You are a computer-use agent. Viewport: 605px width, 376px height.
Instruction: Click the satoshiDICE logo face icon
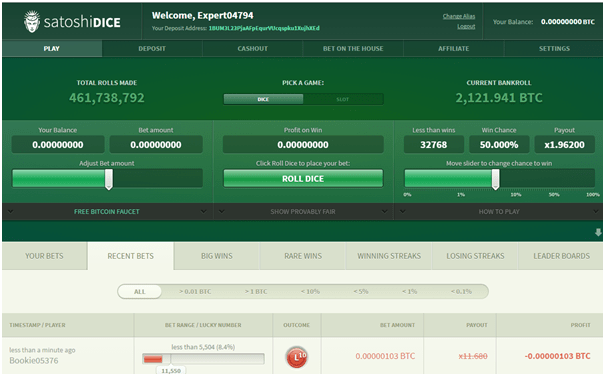click(x=32, y=22)
